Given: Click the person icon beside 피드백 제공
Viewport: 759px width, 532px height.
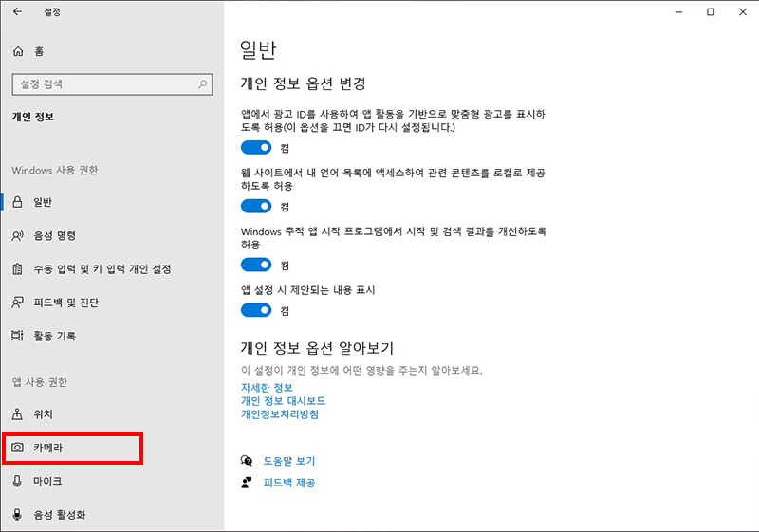Looking at the screenshot, I should tap(247, 482).
